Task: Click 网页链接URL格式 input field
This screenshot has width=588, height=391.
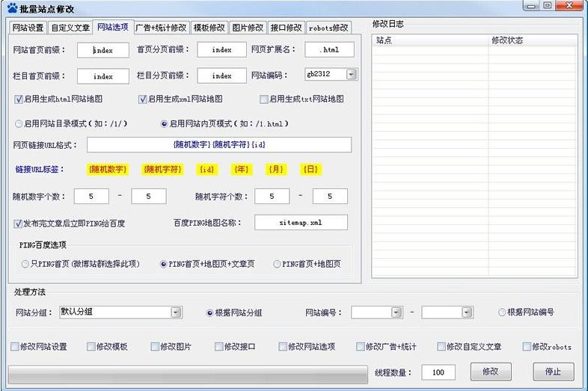Action: click(219, 145)
